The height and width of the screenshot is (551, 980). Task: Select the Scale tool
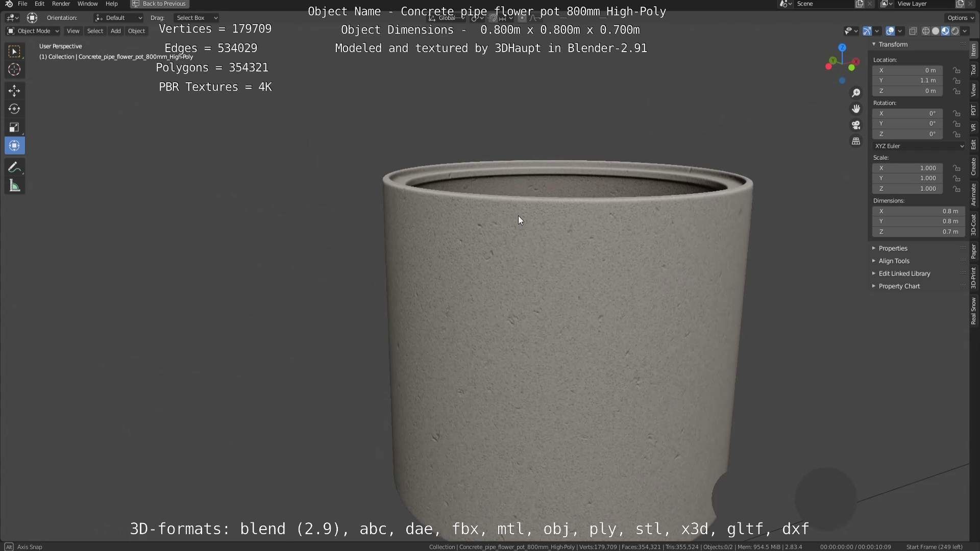pos(14,128)
